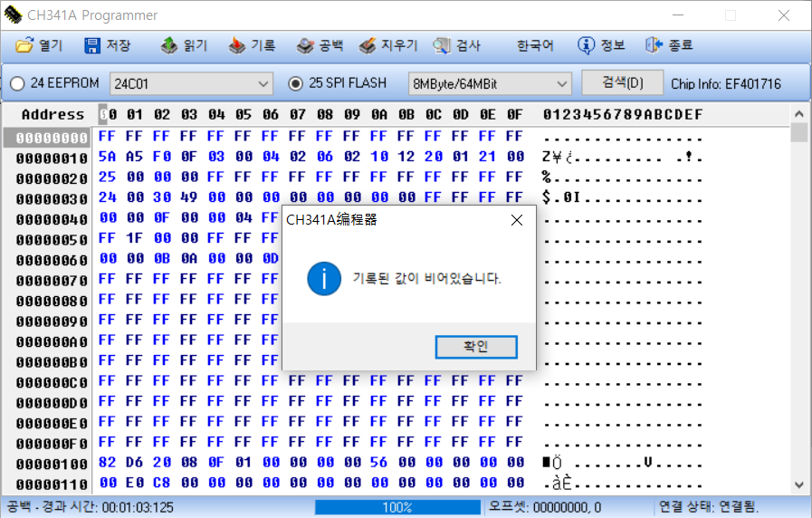Click the hex view scroll up arrow

(x=798, y=113)
